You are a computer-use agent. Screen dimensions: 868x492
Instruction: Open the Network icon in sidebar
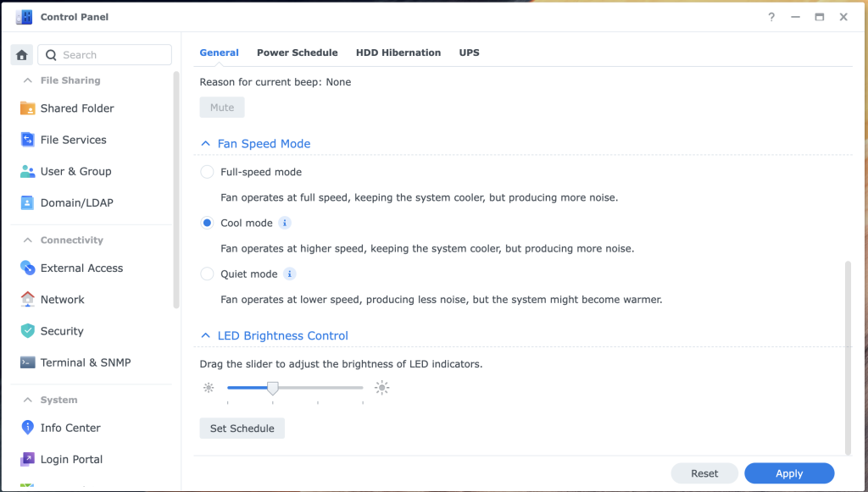coord(27,300)
